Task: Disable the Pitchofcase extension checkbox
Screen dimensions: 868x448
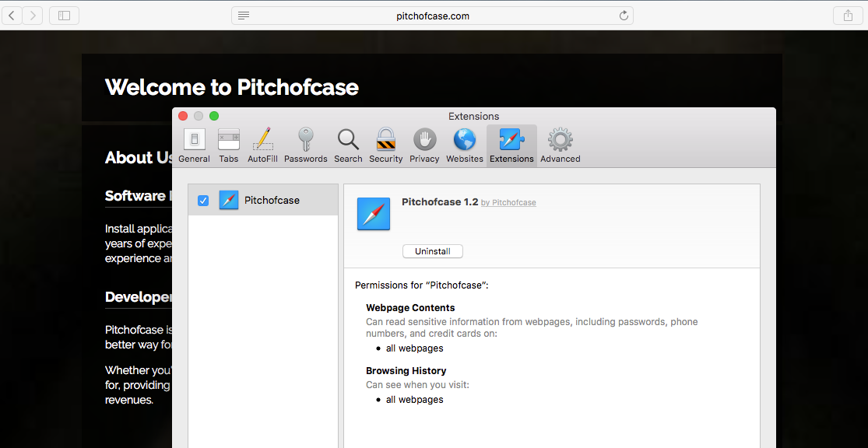Action: [203, 201]
